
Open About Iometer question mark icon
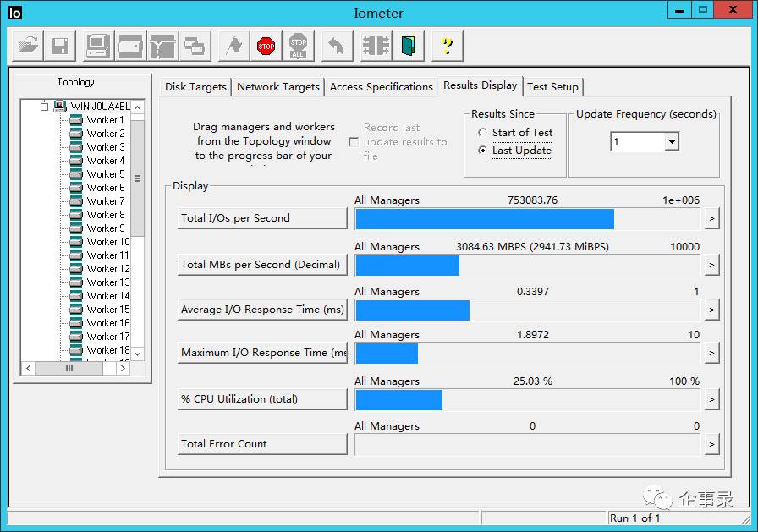pos(448,47)
